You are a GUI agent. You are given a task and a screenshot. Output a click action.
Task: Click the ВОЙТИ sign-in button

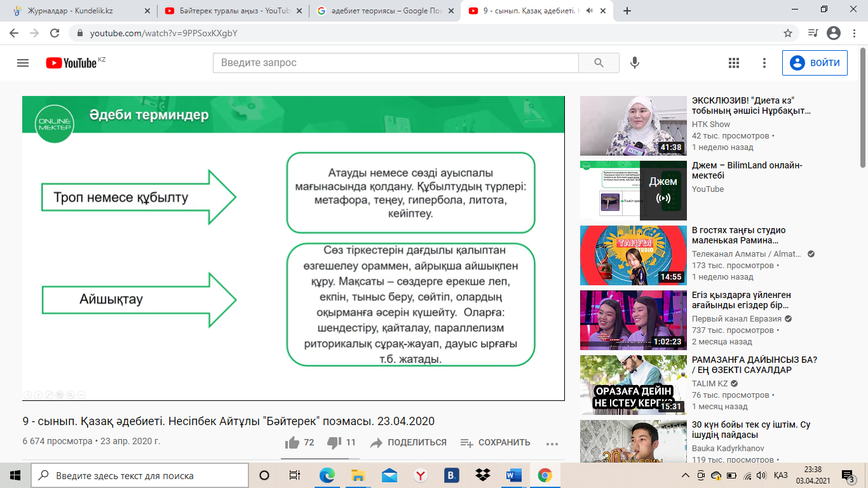[x=815, y=63]
